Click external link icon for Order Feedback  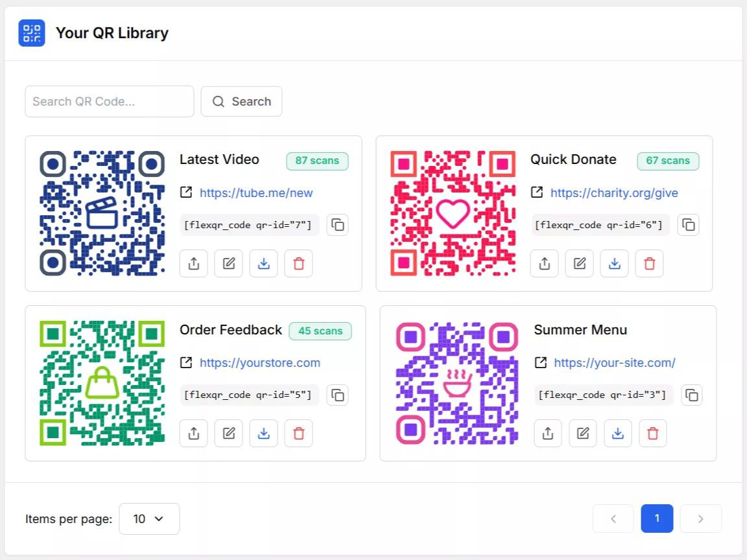point(186,362)
